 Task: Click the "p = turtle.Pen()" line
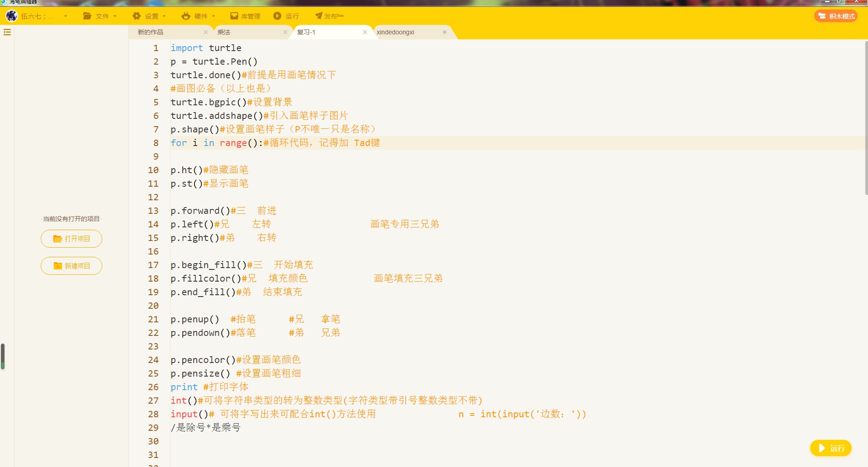pos(214,61)
